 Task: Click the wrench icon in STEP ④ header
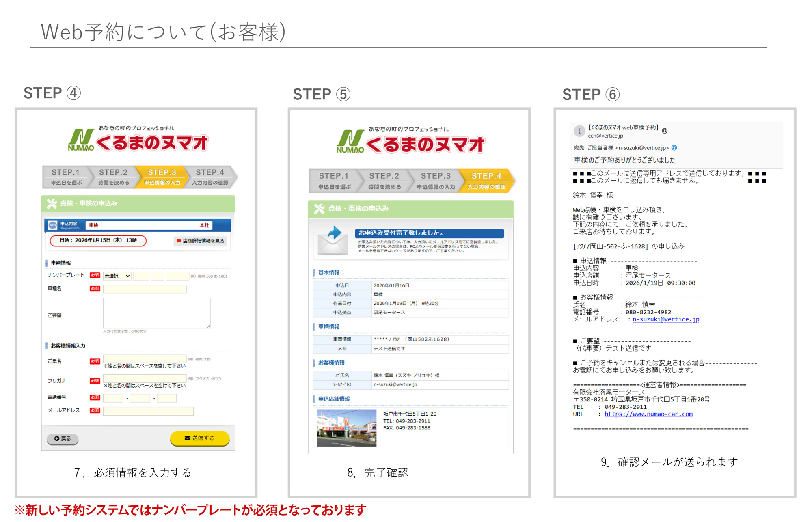click(x=52, y=203)
